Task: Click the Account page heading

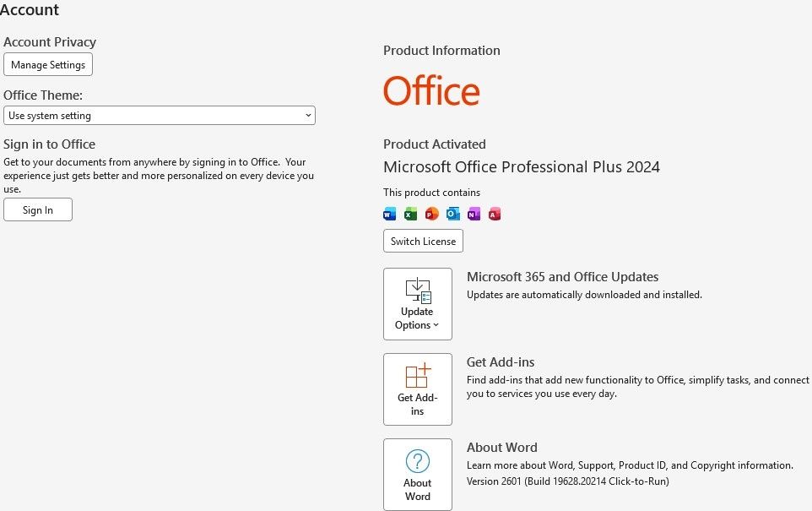Action: tap(30, 10)
